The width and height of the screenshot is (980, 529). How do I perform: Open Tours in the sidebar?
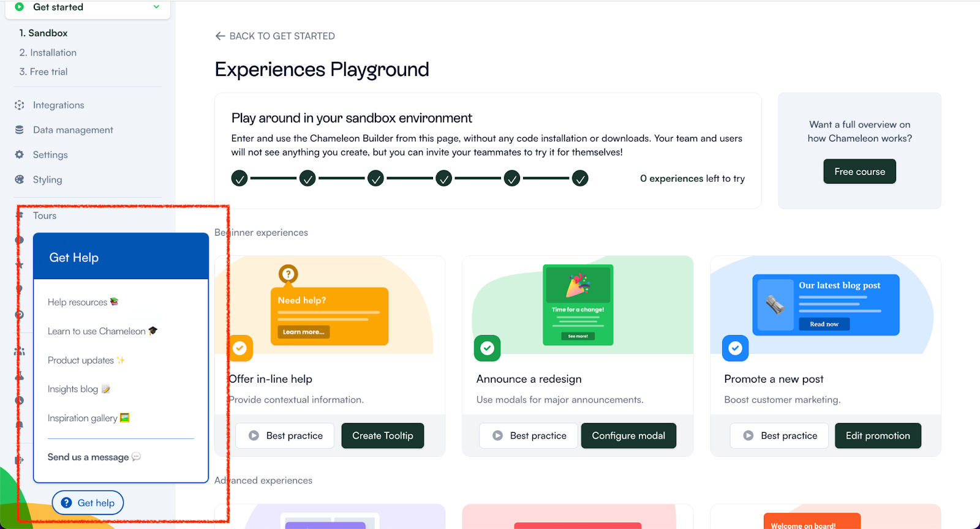point(45,216)
